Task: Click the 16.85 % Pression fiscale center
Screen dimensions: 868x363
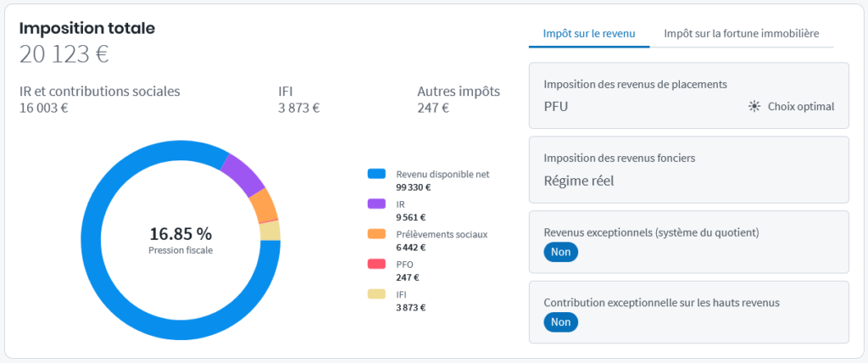Action: 181,239
